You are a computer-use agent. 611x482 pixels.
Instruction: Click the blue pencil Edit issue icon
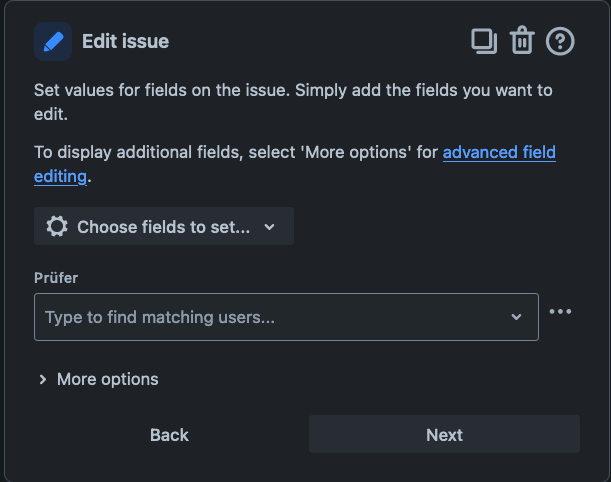point(53,42)
